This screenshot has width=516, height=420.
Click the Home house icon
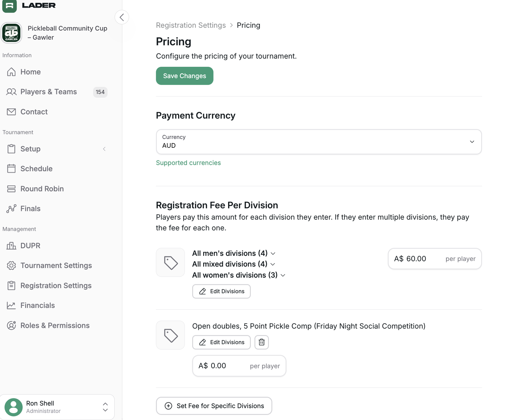click(11, 72)
